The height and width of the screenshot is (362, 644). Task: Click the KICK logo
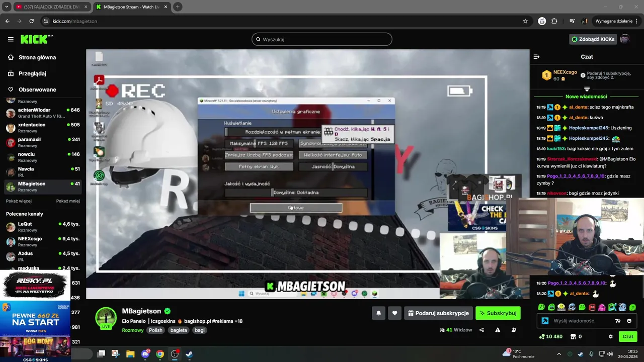tap(36, 39)
